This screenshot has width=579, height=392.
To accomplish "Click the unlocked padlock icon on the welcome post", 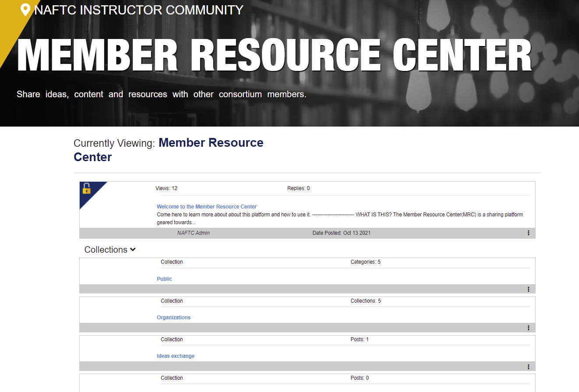I will (x=86, y=189).
